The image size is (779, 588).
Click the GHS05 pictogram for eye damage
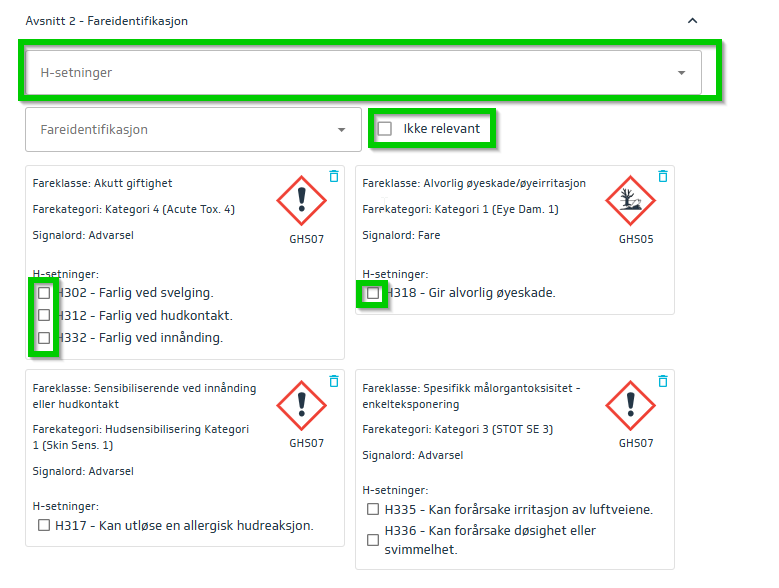[x=631, y=202]
